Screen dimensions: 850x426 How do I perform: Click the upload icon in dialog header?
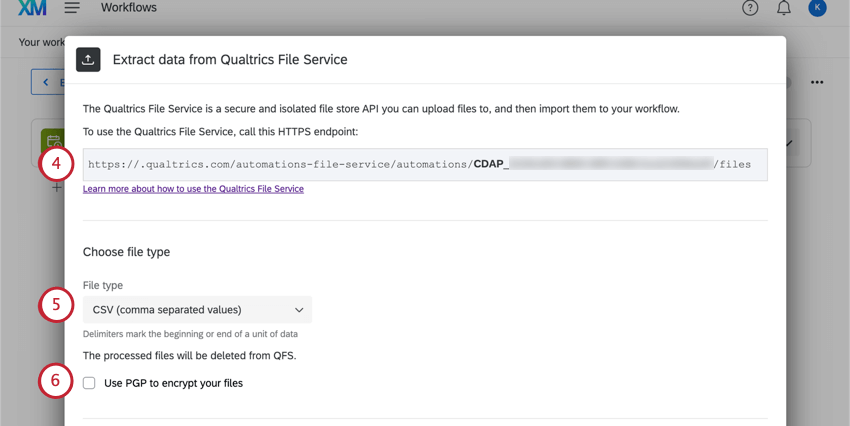click(88, 59)
